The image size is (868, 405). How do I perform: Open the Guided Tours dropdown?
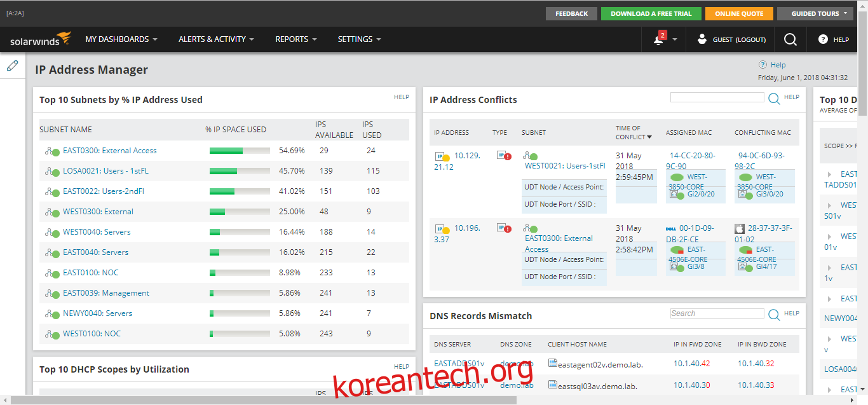815,13
